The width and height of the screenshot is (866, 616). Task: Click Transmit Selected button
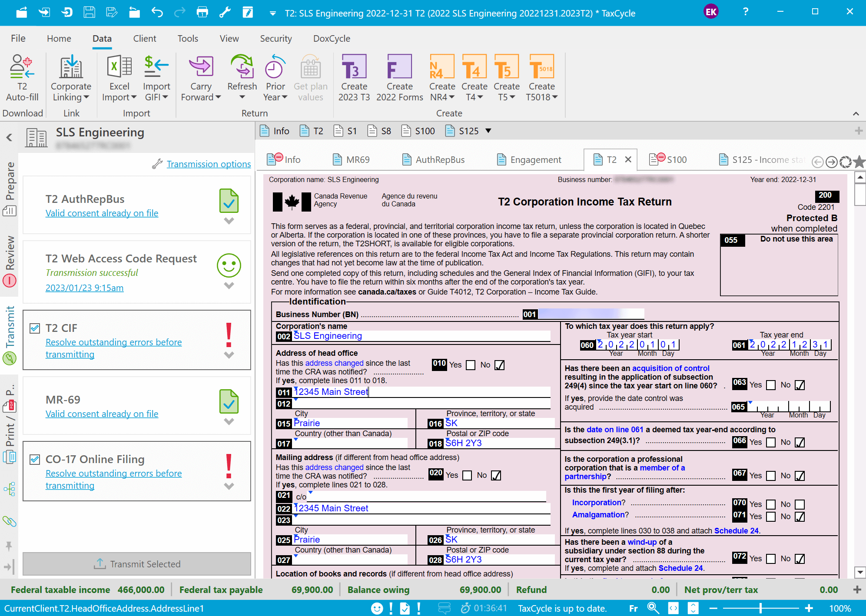click(x=137, y=564)
